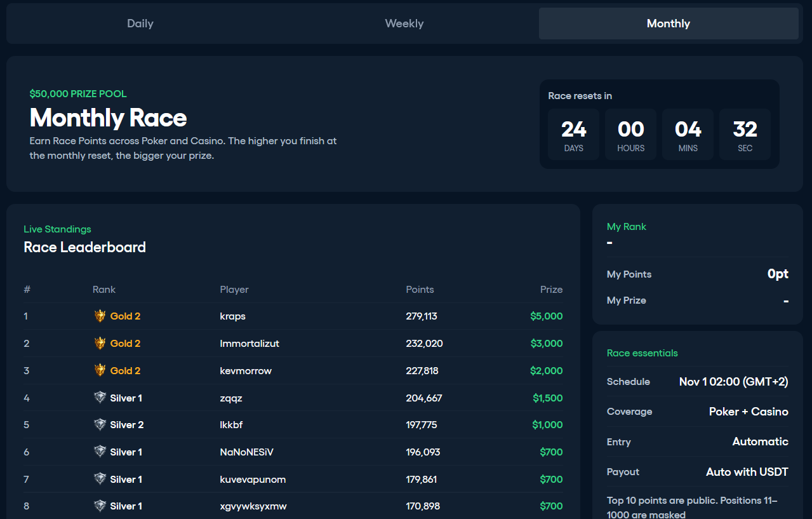Click the "Automatic" entry value
812x519 pixels.
pos(761,441)
